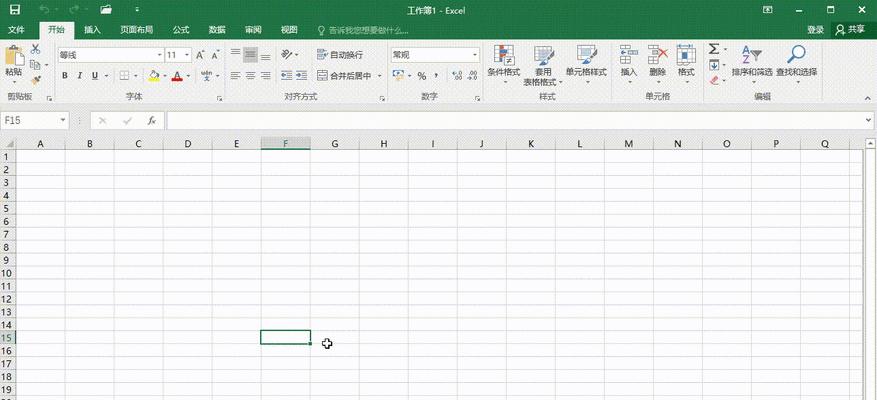Toggle Italic formatting
The image size is (877, 400).
[79, 76]
